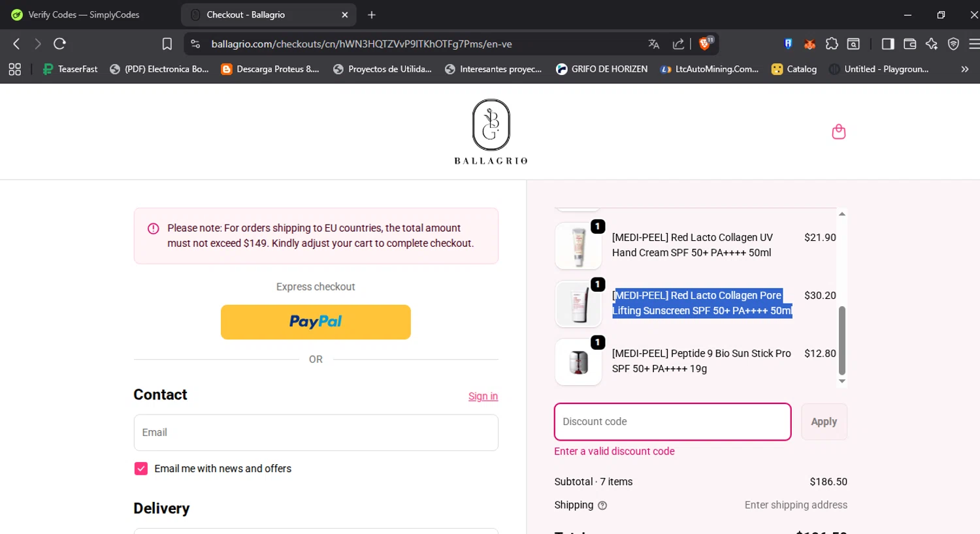Open Leo AI sparkle icon
The height and width of the screenshot is (534, 980).
tap(932, 44)
